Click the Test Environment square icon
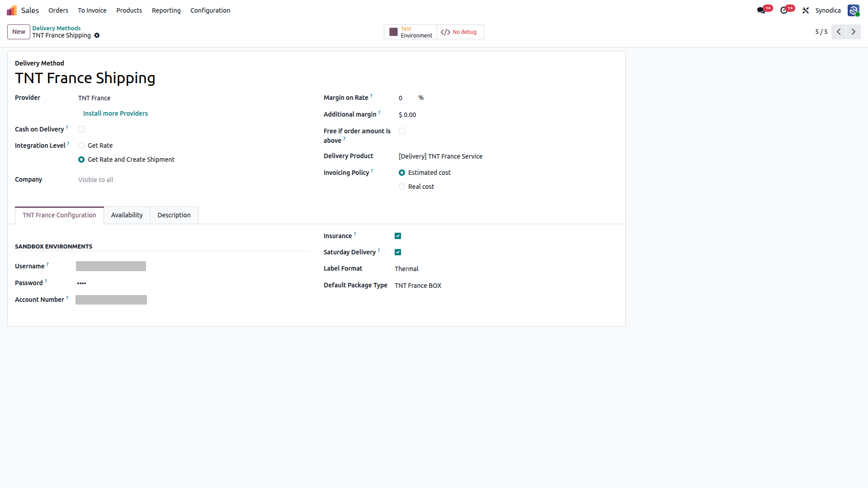868x488 pixels. point(393,32)
